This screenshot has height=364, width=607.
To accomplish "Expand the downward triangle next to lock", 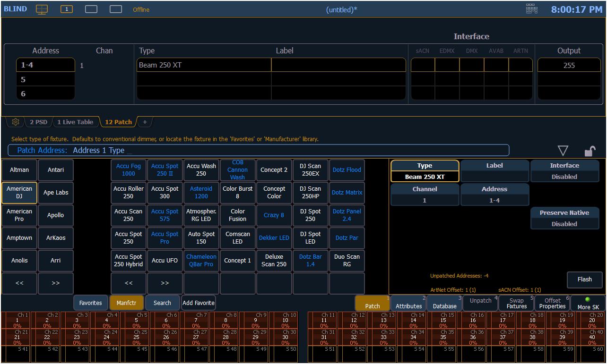I will tap(563, 151).
